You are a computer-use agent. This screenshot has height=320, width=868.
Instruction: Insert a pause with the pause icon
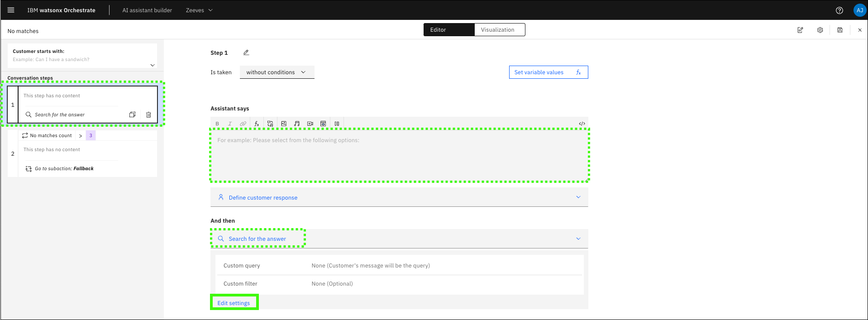(x=337, y=124)
